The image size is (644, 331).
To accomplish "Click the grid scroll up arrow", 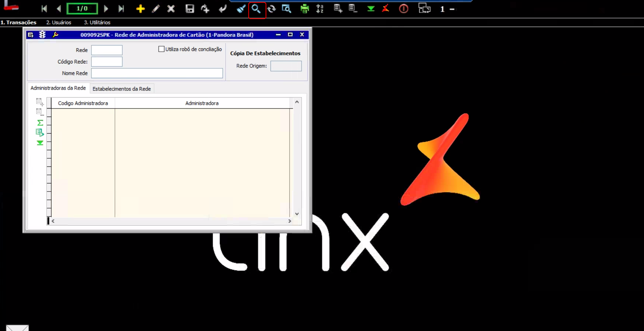I will pos(297,102).
